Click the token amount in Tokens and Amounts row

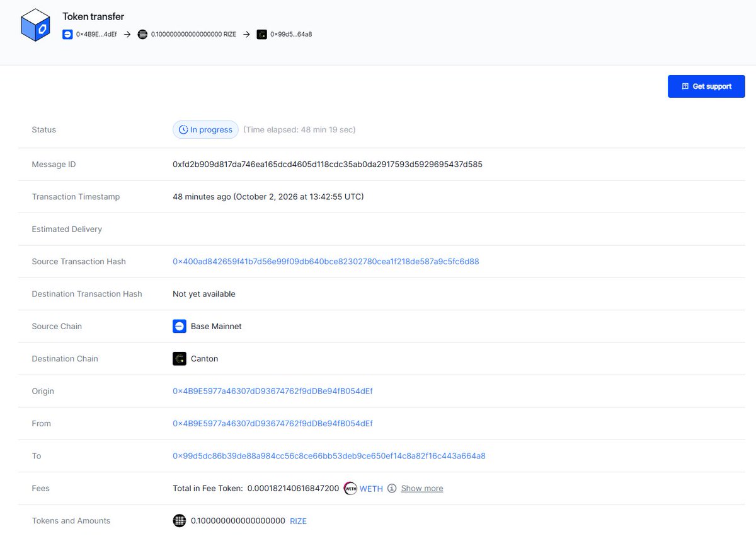pos(238,521)
